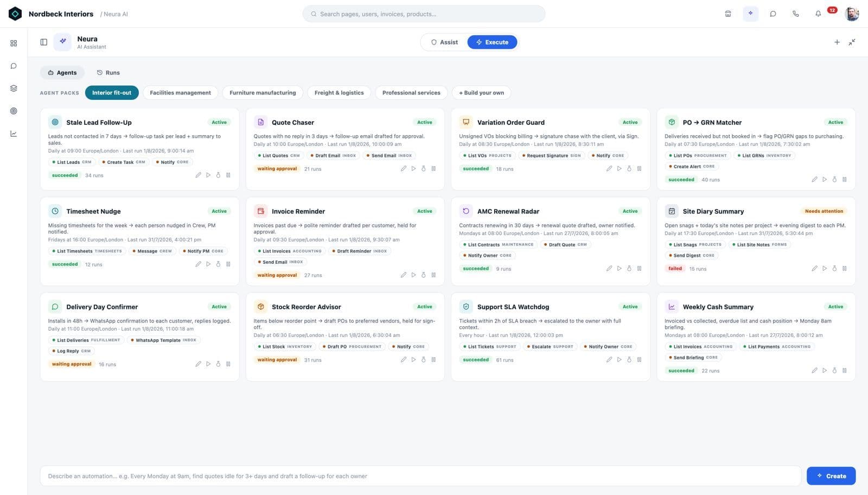Click the Build your own pack button
This screenshot has height=495, width=868.
[x=481, y=93]
